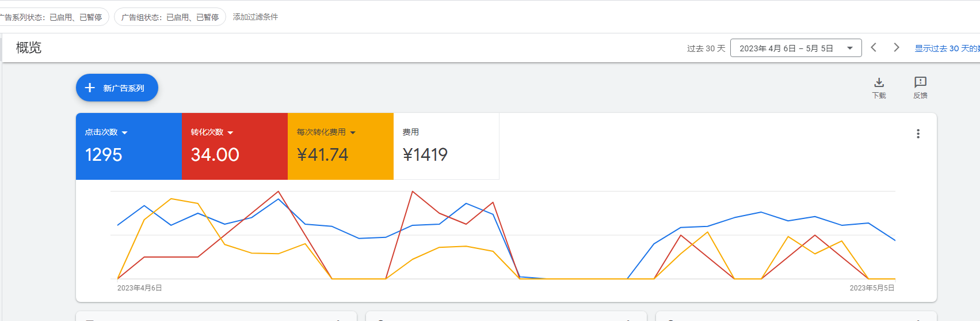Screen dimensions: 980x321
Task: Click 添加过滤条件 to add a filter
Action: pos(256,17)
